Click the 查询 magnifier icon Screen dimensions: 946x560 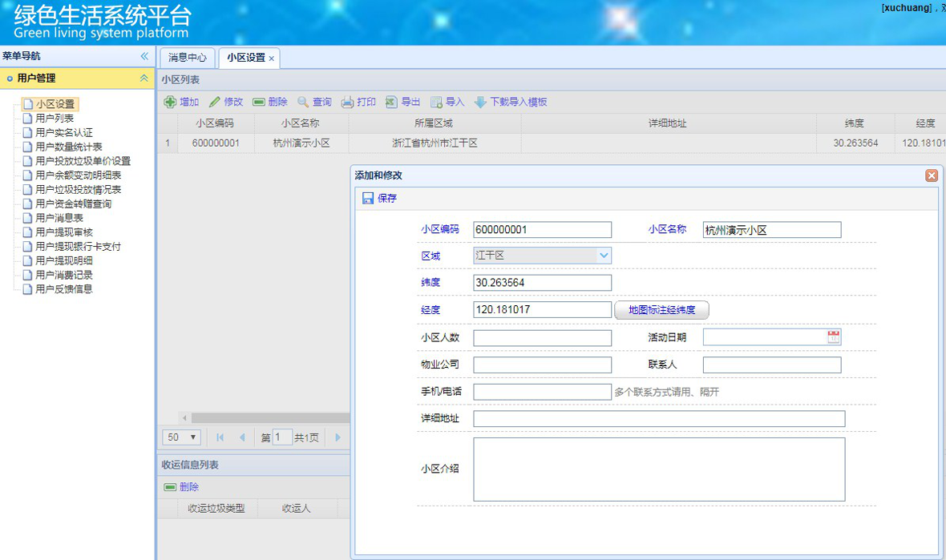coord(303,102)
